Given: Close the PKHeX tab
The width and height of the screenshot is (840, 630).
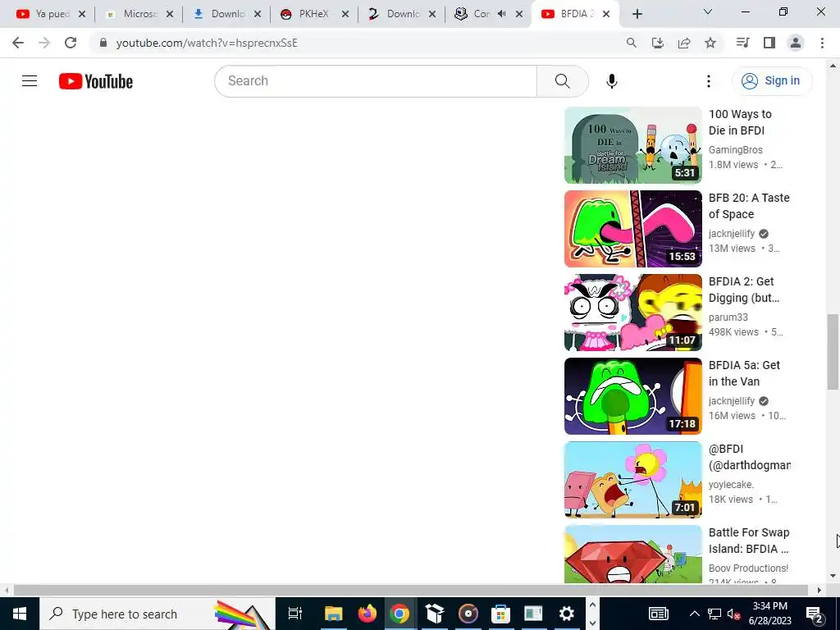Looking at the screenshot, I should tap(345, 14).
